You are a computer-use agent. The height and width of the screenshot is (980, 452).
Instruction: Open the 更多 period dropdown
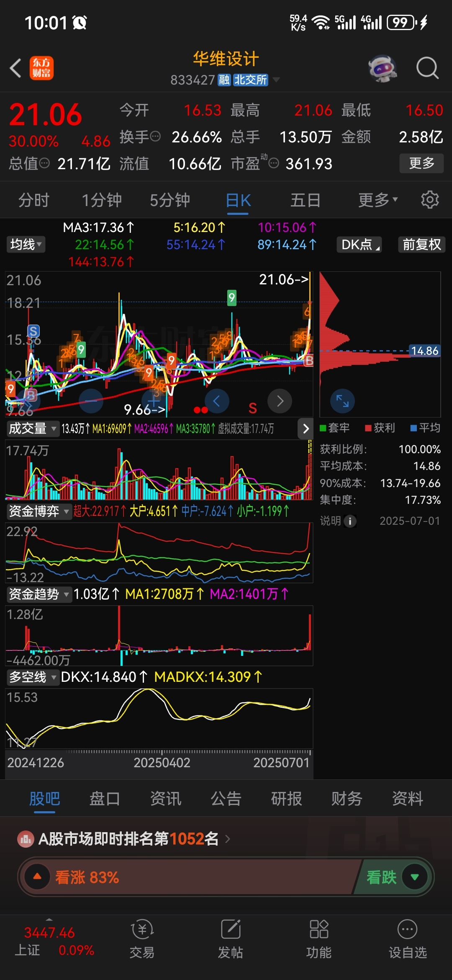pos(378,200)
